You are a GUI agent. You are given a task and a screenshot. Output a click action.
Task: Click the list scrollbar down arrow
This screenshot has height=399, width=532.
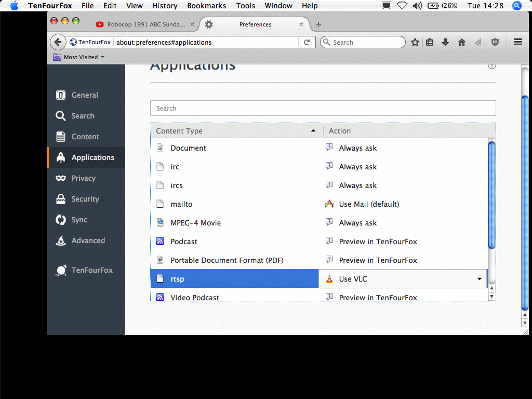point(491,297)
